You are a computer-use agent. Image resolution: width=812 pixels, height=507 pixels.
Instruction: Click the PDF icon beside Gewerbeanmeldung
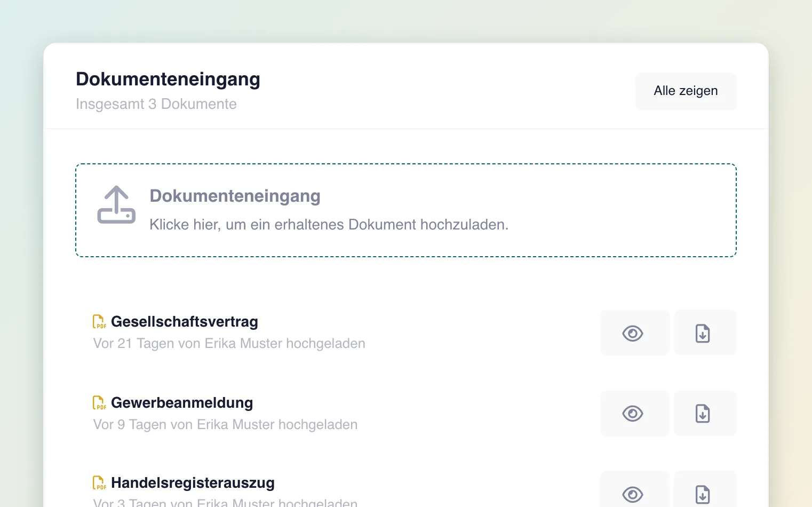point(99,403)
